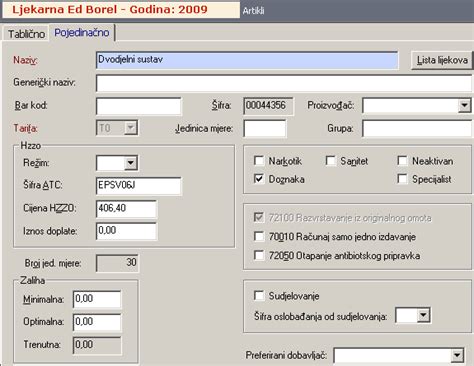This screenshot has width=474, height=366.
Task: Click the Hzzo group label
Action: pos(31,146)
